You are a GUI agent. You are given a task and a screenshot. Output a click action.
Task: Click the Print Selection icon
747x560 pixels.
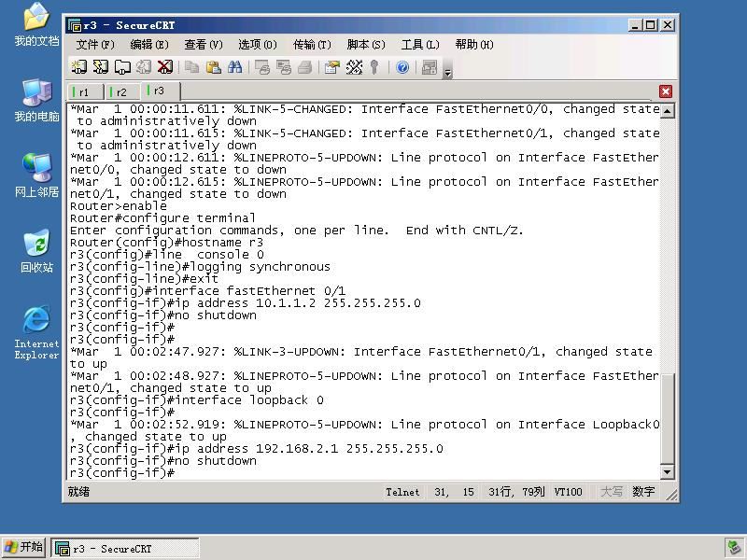point(284,67)
